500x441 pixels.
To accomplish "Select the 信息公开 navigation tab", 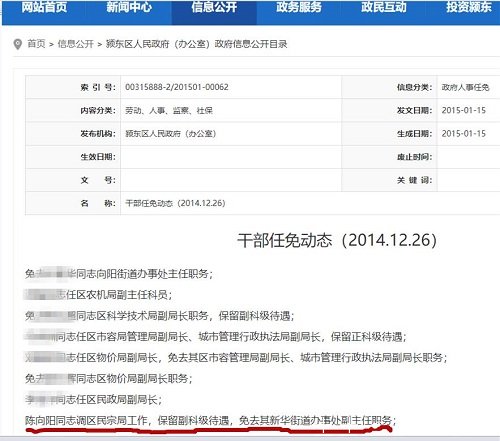I will tap(214, 7).
